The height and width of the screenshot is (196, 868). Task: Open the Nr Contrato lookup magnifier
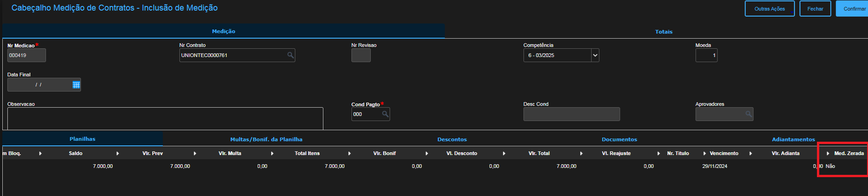pyautogui.click(x=290, y=55)
